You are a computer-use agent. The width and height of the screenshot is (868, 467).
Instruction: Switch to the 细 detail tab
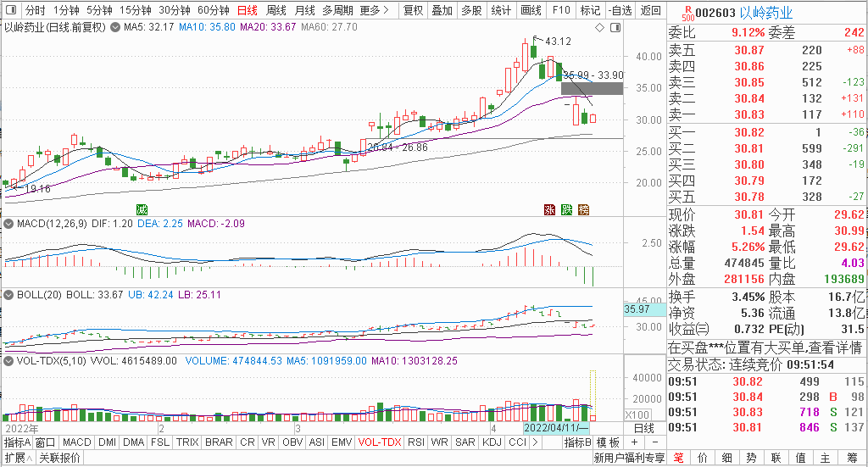(x=726, y=458)
